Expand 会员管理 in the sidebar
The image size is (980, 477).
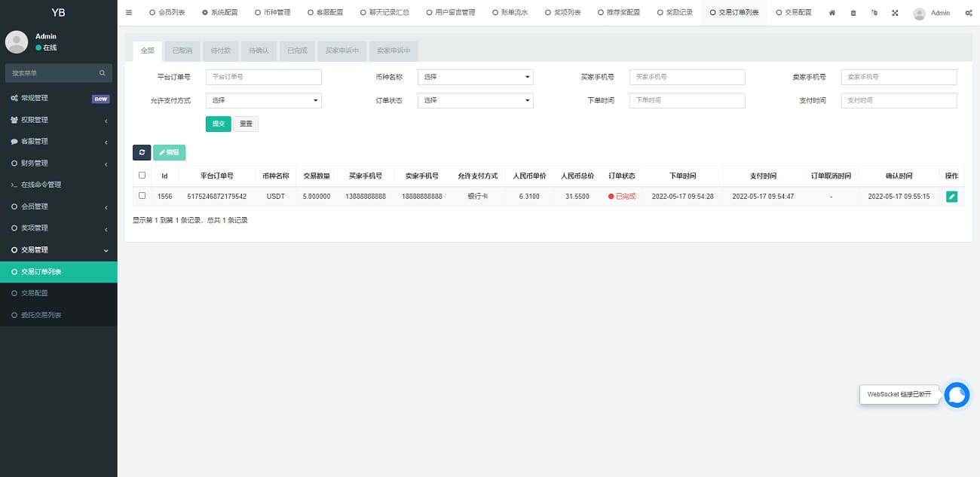click(x=58, y=206)
